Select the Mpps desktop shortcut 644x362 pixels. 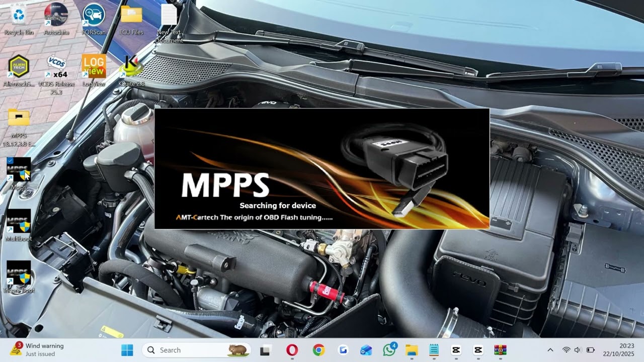(19, 174)
